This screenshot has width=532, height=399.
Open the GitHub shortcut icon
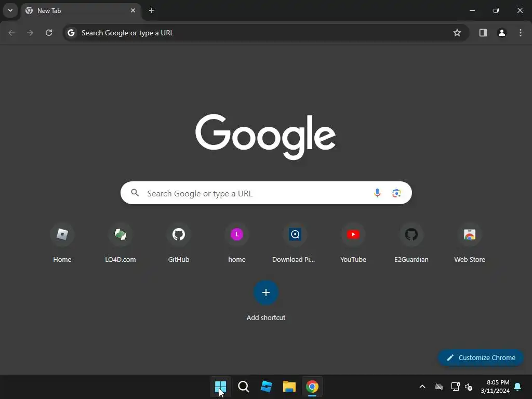(x=179, y=234)
